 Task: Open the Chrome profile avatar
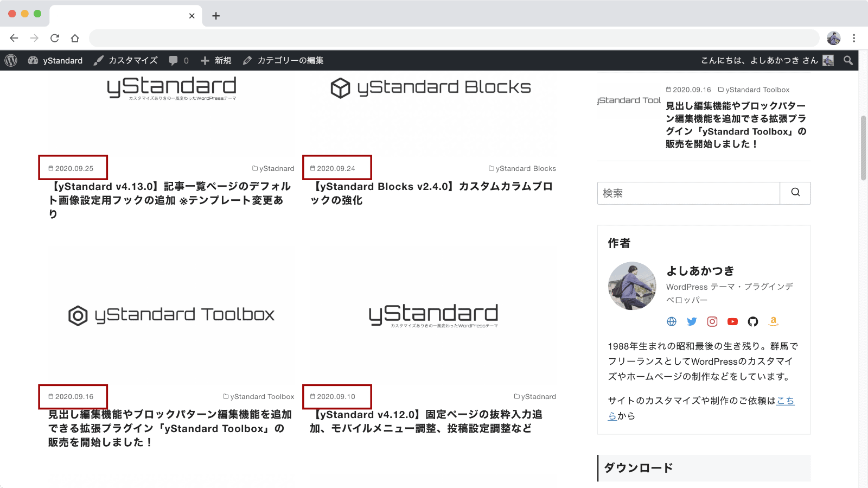click(833, 38)
